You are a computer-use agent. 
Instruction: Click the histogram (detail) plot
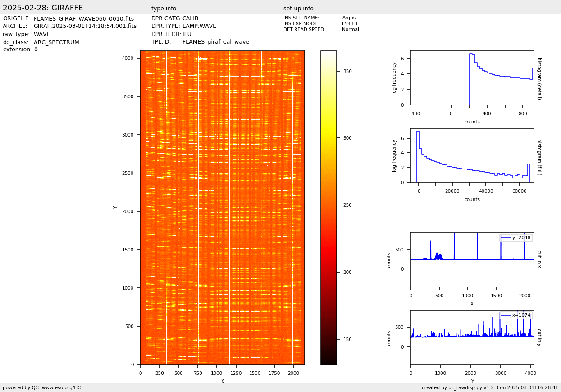click(x=472, y=78)
